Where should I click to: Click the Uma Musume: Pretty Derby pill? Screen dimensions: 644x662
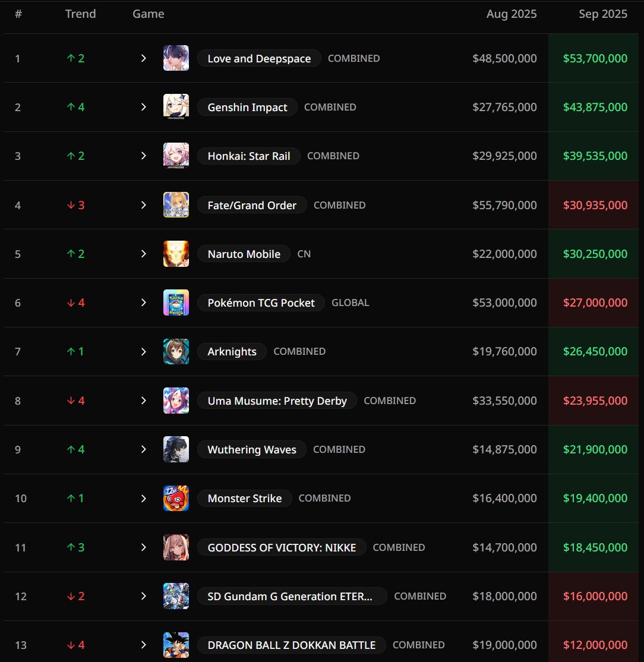[277, 401]
